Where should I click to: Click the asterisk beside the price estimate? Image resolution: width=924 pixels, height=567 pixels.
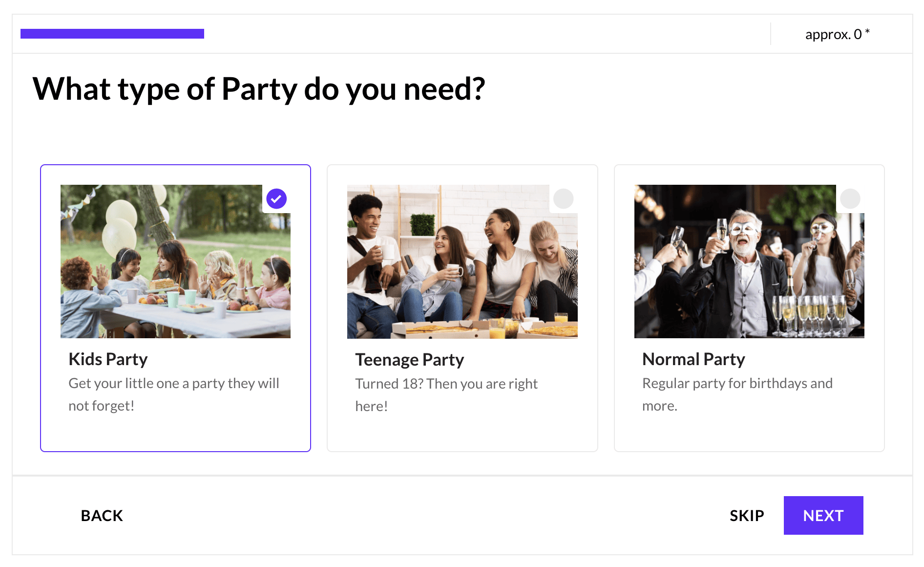click(867, 32)
